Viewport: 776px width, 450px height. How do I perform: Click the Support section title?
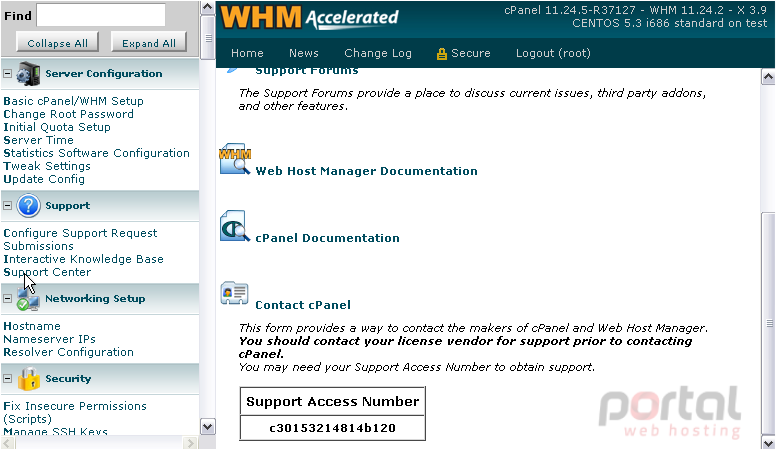pos(68,205)
